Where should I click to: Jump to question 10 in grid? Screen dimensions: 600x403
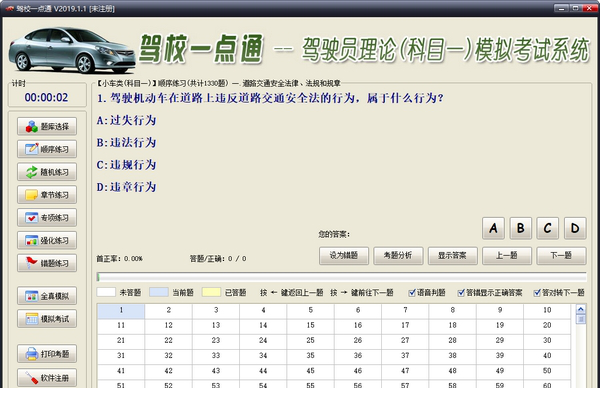(x=547, y=311)
